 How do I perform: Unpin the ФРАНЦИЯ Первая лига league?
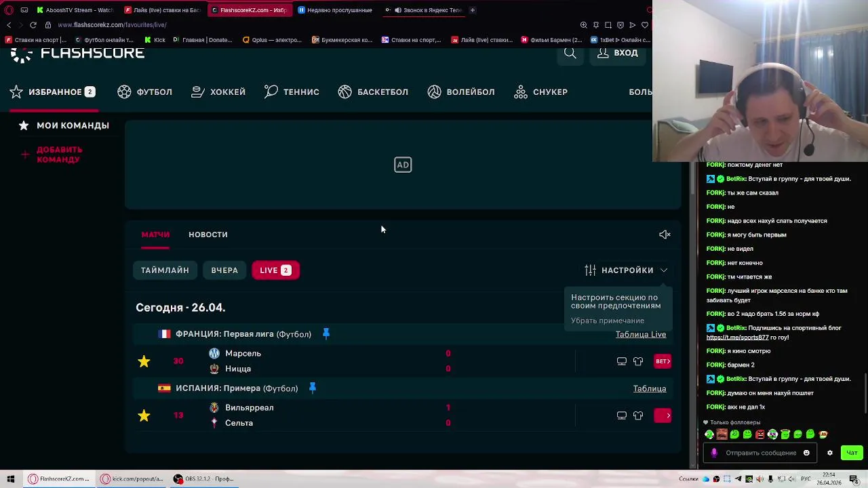(x=326, y=334)
